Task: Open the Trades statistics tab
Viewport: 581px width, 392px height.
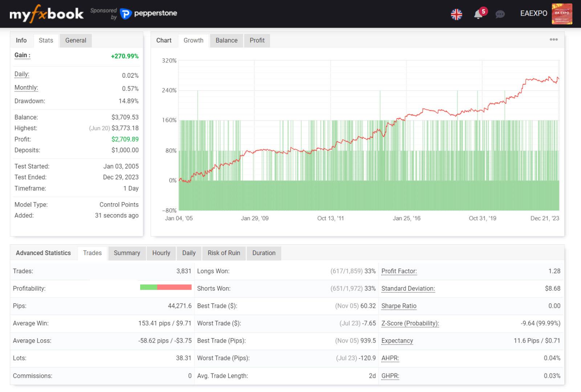Action: point(92,253)
